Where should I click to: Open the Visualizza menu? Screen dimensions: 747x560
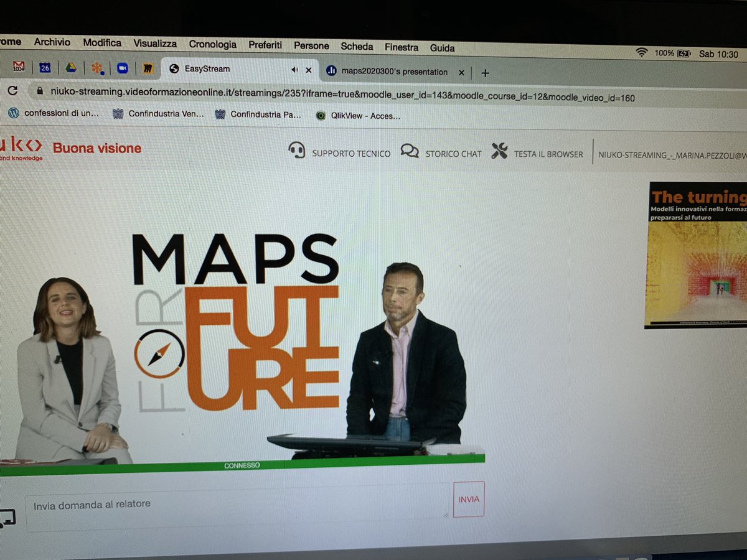(x=155, y=44)
